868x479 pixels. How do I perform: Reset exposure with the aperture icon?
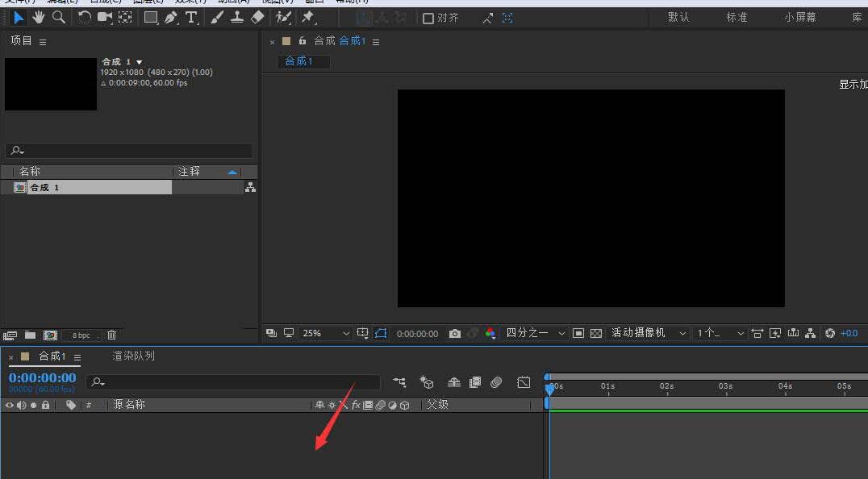click(x=830, y=333)
